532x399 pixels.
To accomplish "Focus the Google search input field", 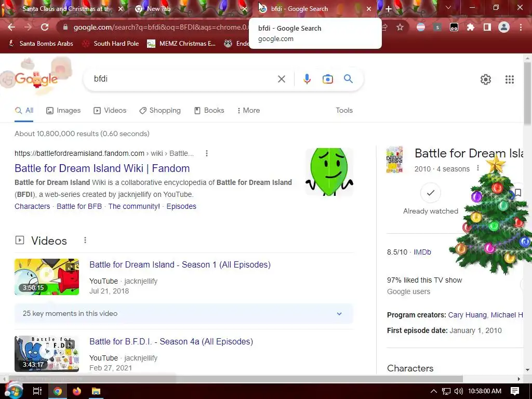I will tap(183, 79).
